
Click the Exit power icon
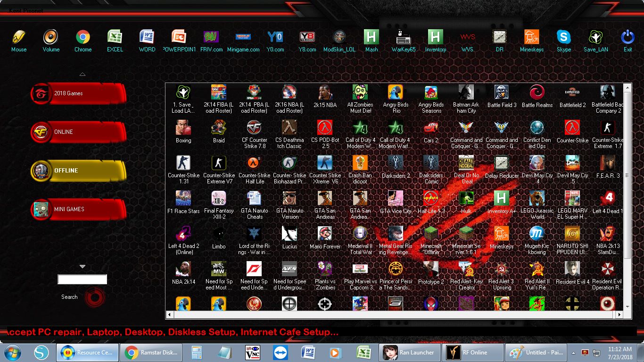point(628,41)
